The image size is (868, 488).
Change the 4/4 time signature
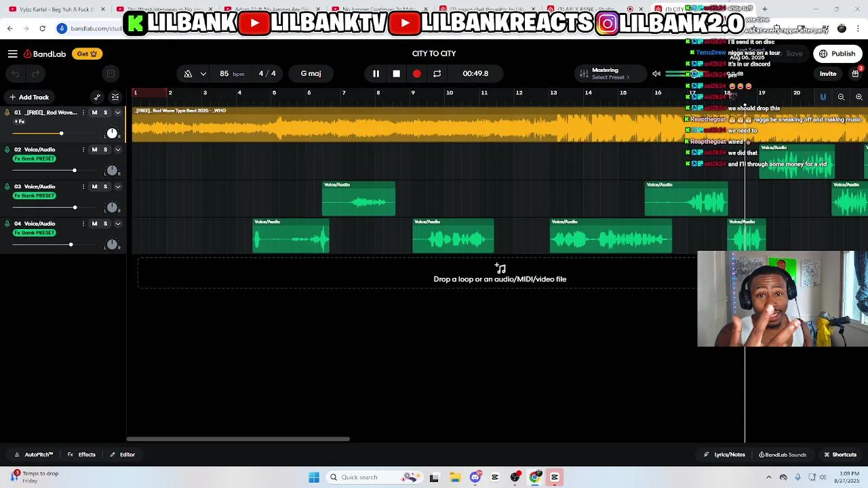click(267, 73)
